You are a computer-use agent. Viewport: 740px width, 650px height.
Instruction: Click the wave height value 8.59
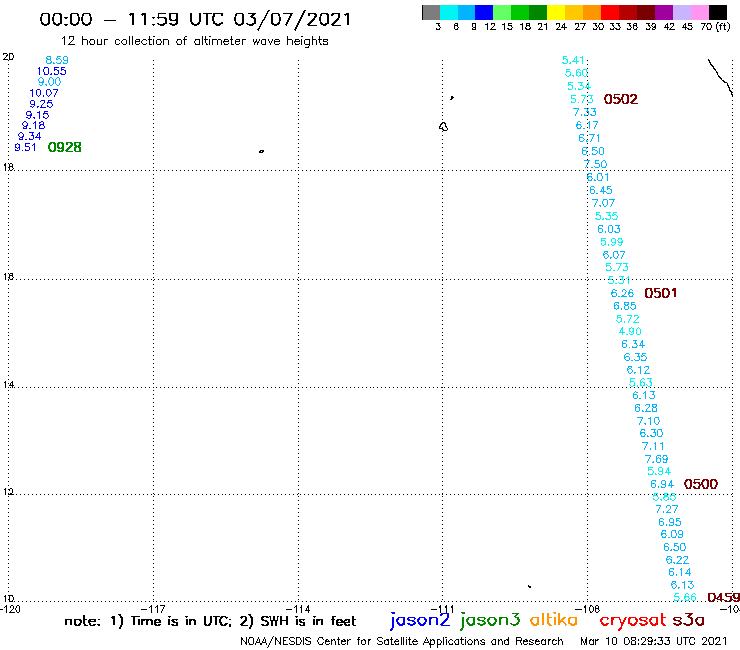[x=57, y=60]
